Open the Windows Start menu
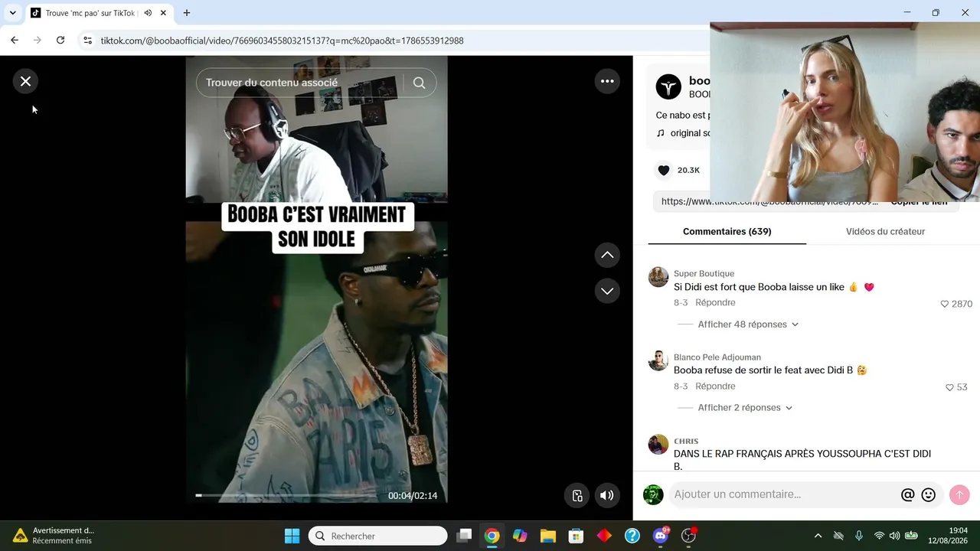This screenshot has width=980, height=551. pyautogui.click(x=292, y=536)
